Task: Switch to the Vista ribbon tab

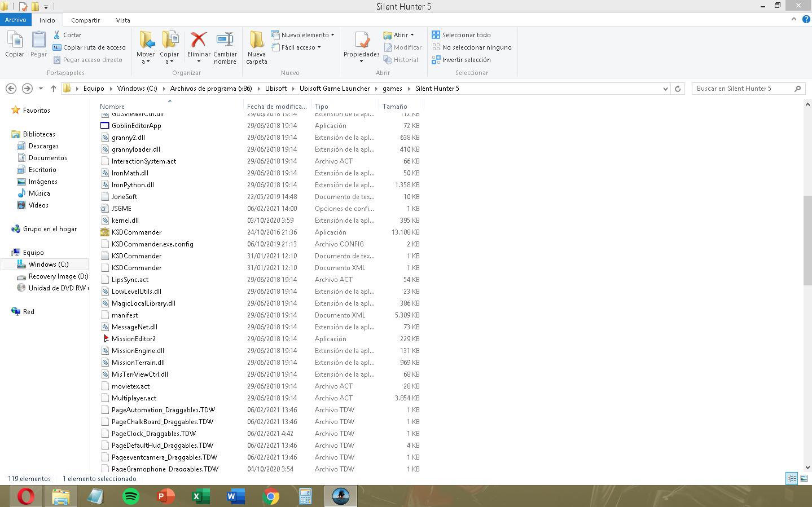Action: [x=123, y=20]
